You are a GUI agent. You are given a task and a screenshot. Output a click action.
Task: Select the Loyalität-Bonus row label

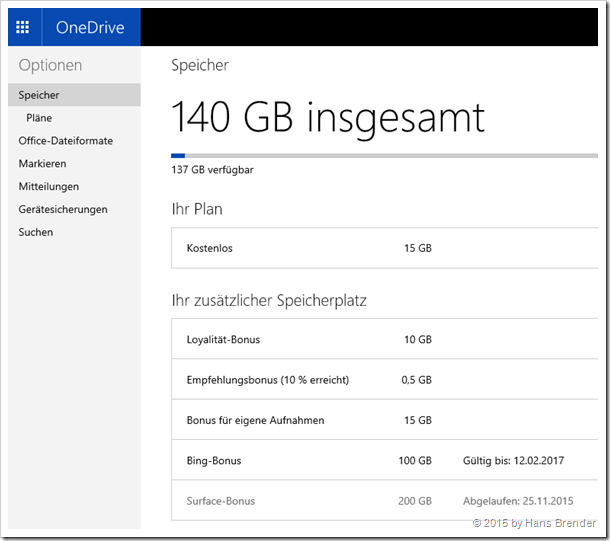[x=223, y=340]
